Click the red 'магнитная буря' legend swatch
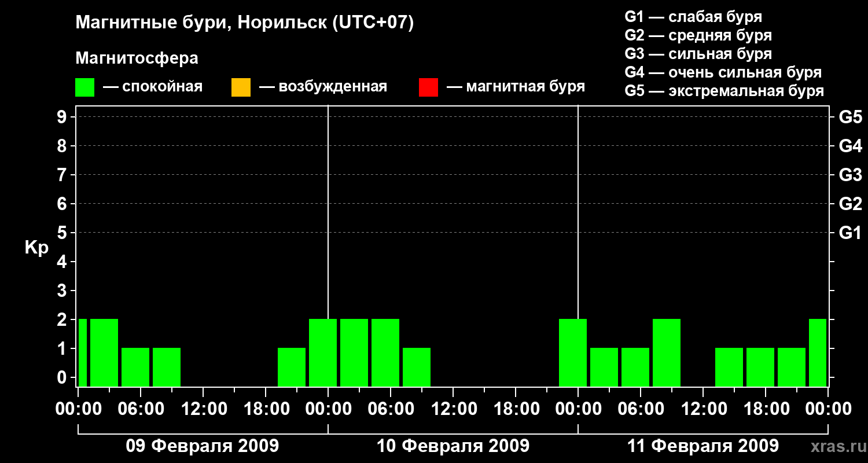Screen dimensions: 868x463 [428, 87]
